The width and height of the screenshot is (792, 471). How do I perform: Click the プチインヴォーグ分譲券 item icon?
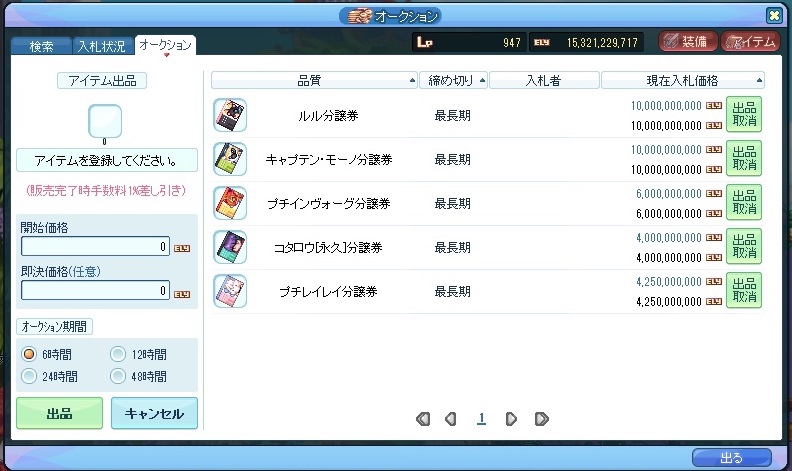pos(229,203)
